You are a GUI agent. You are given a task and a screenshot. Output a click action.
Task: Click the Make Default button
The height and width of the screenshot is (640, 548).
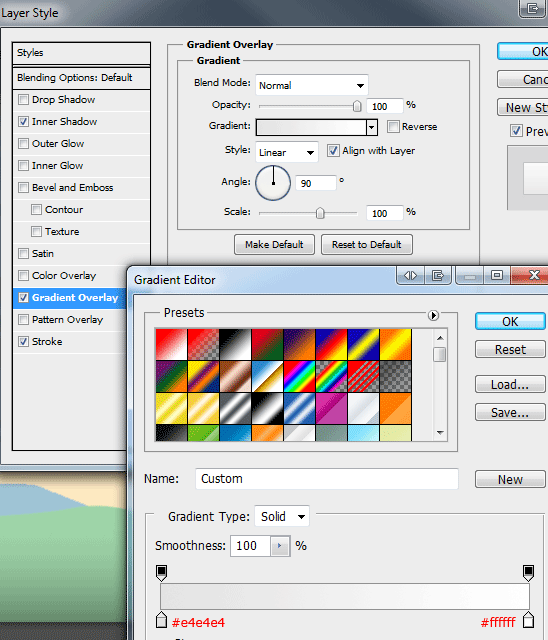click(274, 244)
